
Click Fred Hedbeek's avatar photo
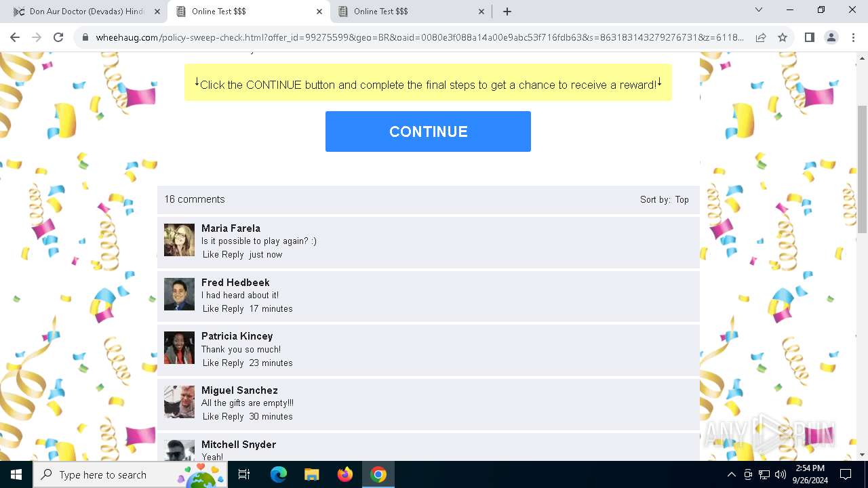[179, 294]
